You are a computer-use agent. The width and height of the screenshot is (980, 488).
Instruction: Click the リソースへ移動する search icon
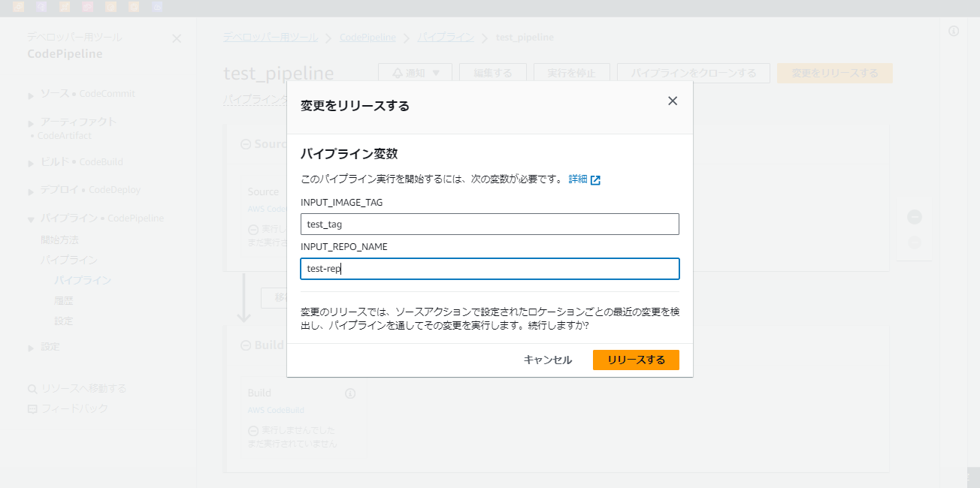pos(32,389)
